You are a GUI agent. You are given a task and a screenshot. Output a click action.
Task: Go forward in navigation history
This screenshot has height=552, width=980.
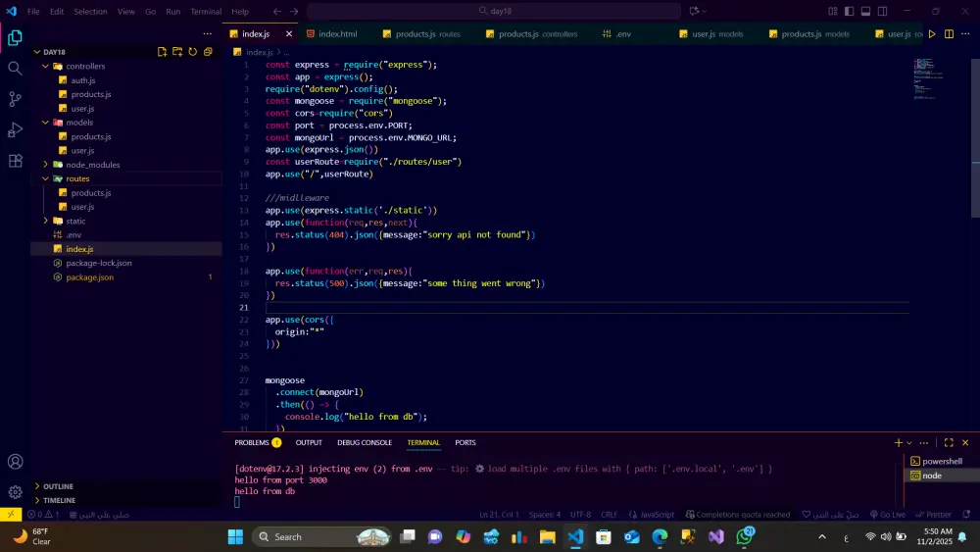(x=294, y=11)
